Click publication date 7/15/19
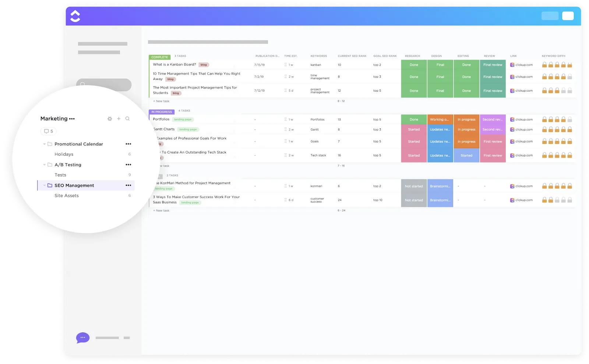The width and height of the screenshot is (589, 364). (259, 65)
